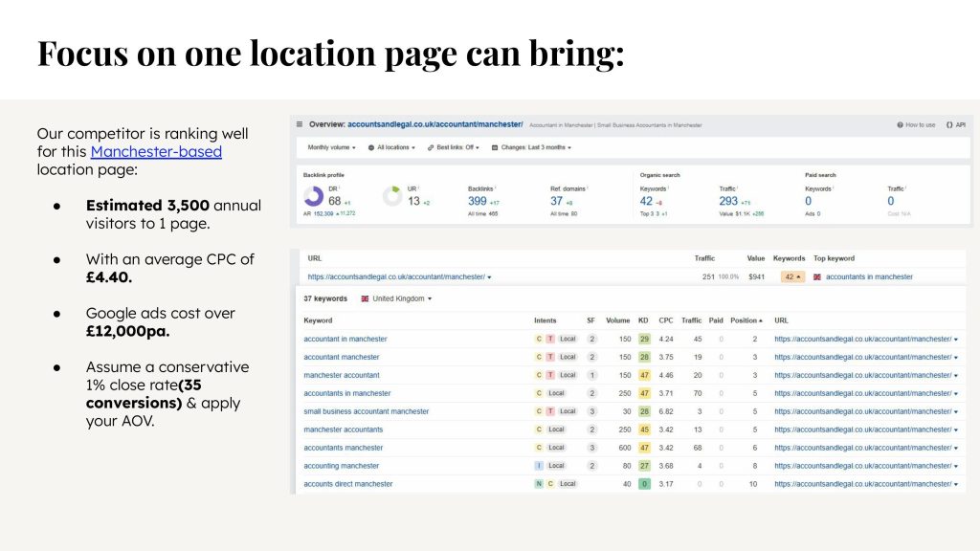
Task: Click the I intent tag for accounting manchester
Action: coord(539,466)
